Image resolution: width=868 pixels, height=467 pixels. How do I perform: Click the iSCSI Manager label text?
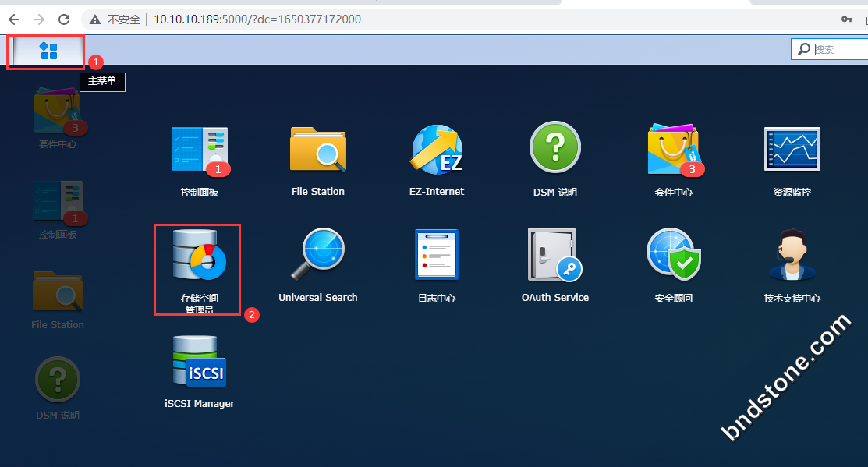200,403
